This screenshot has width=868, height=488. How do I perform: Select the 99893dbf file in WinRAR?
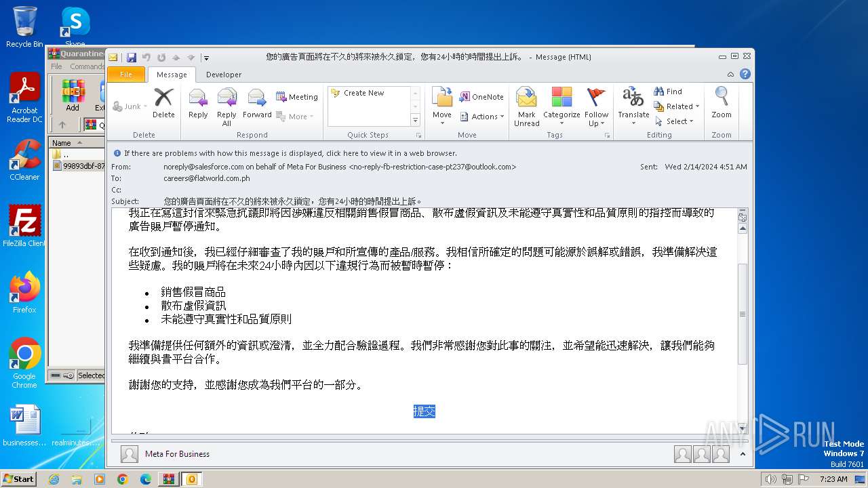coord(79,166)
